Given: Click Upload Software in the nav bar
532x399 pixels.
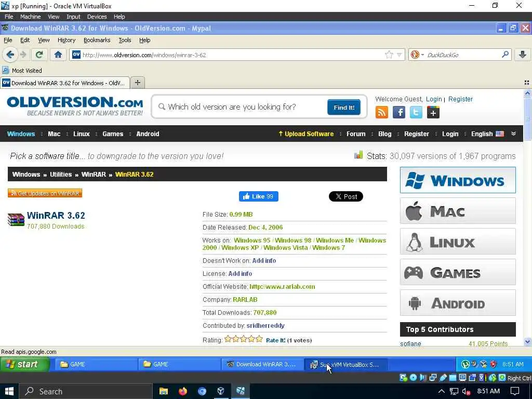Looking at the screenshot, I should pyautogui.click(x=306, y=134).
